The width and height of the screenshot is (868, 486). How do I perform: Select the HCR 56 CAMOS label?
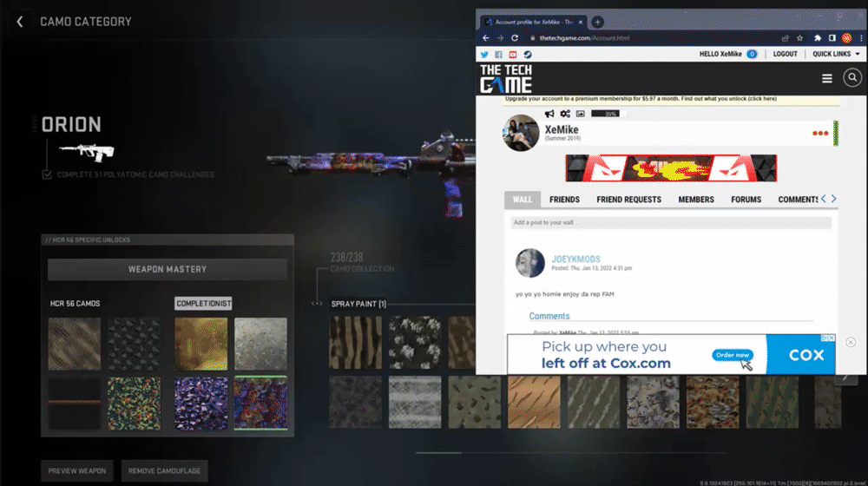click(75, 304)
